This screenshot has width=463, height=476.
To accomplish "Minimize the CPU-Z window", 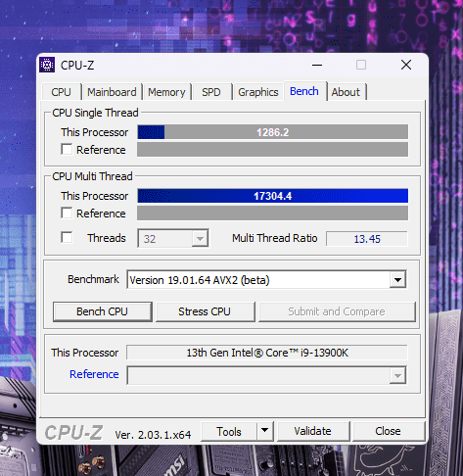I will (x=317, y=65).
